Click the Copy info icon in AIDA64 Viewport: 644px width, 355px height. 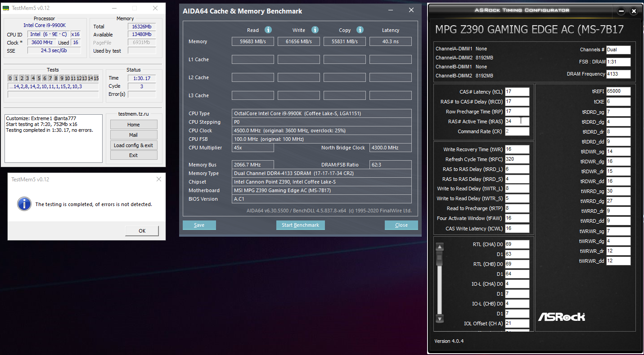360,30
